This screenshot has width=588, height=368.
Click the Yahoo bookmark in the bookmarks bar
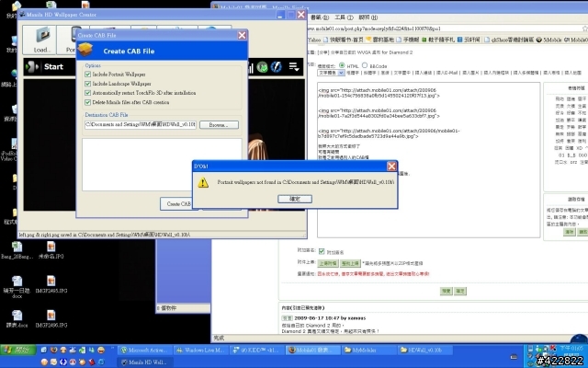[x=314, y=40]
